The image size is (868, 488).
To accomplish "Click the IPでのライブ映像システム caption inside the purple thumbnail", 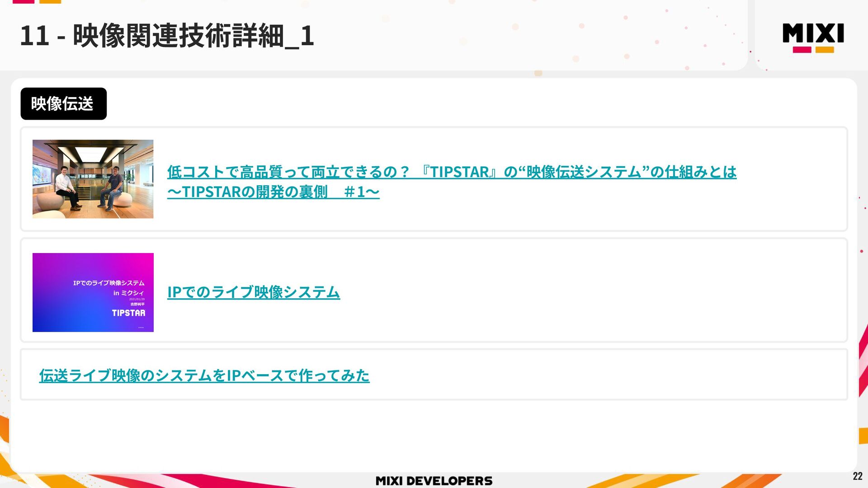I will pos(108,283).
